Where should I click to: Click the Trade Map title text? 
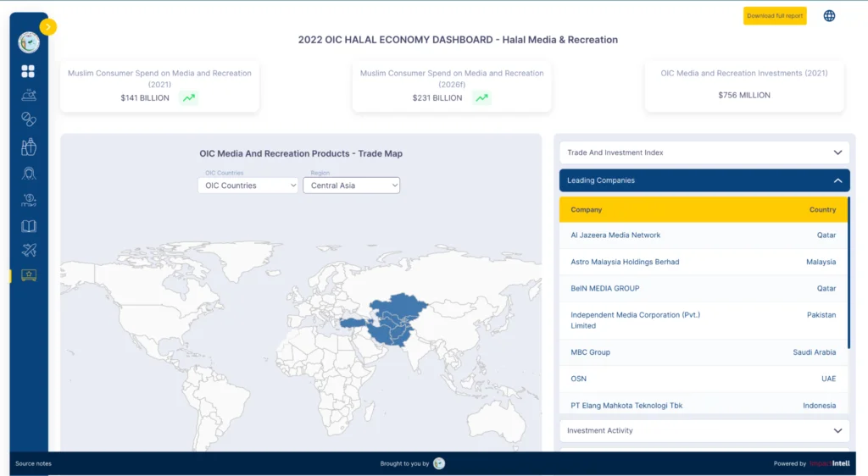coord(301,153)
